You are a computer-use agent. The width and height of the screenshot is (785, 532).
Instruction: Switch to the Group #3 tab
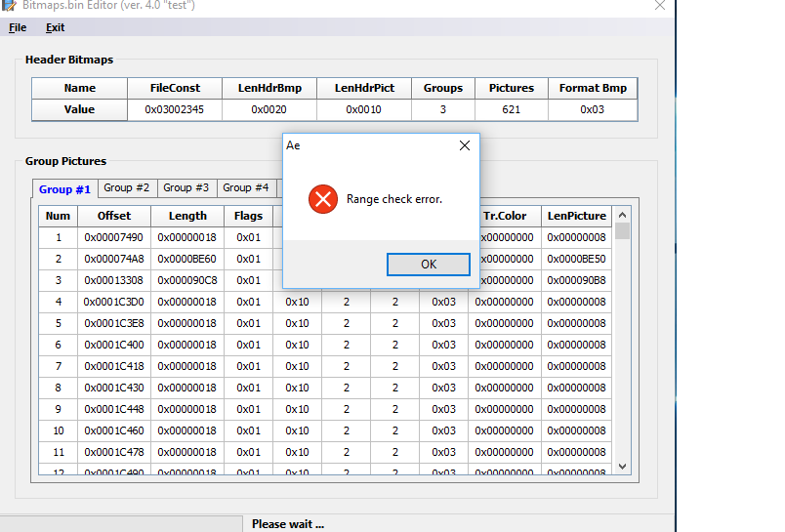click(186, 187)
